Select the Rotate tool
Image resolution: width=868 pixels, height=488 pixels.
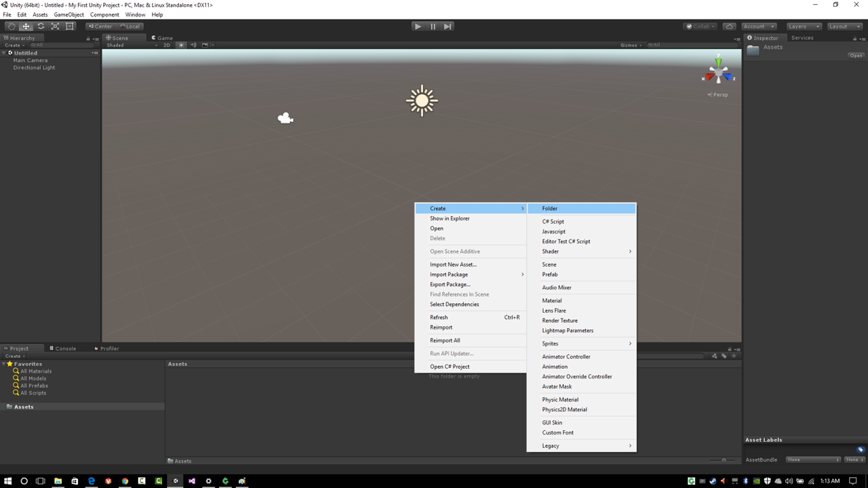point(41,26)
